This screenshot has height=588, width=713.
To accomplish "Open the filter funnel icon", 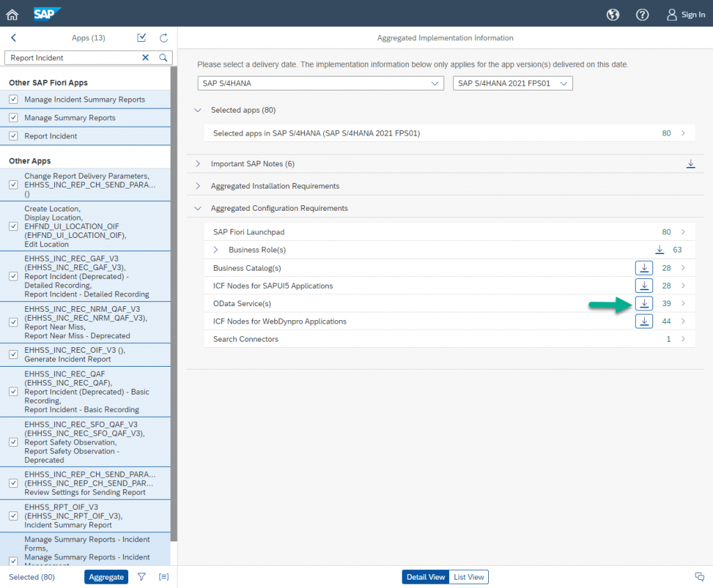I will click(x=141, y=577).
